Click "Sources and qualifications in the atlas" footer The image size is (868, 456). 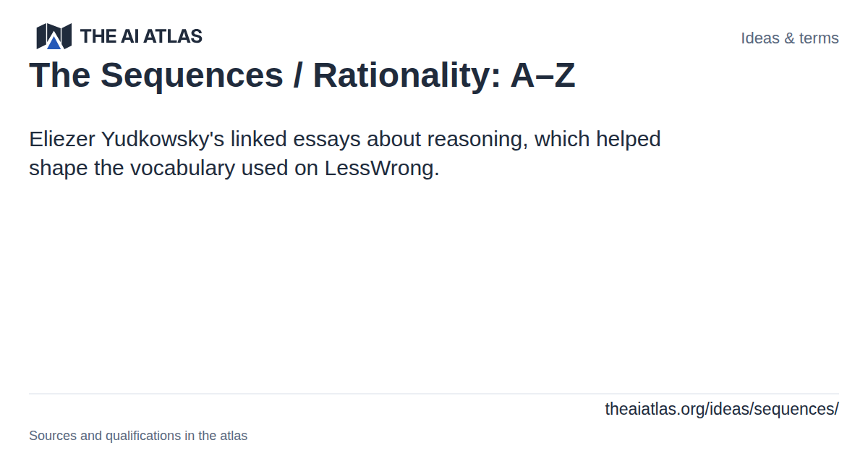click(x=138, y=436)
